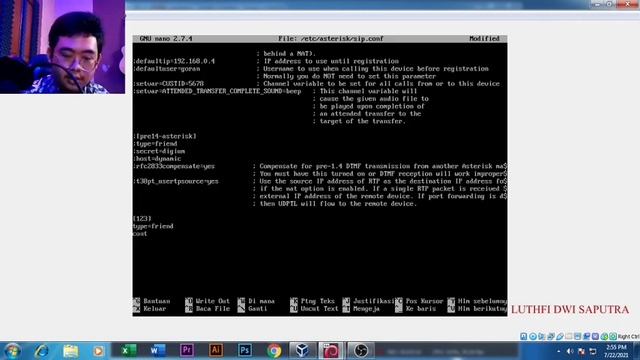The width and height of the screenshot is (640, 360).
Task: Open Action Center flag icon
Action: (x=581, y=351)
